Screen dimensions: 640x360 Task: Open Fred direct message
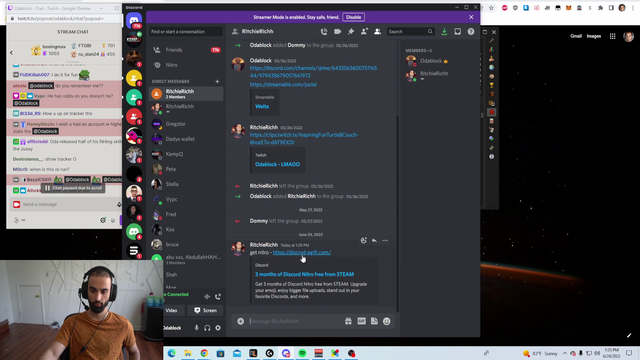[186, 214]
